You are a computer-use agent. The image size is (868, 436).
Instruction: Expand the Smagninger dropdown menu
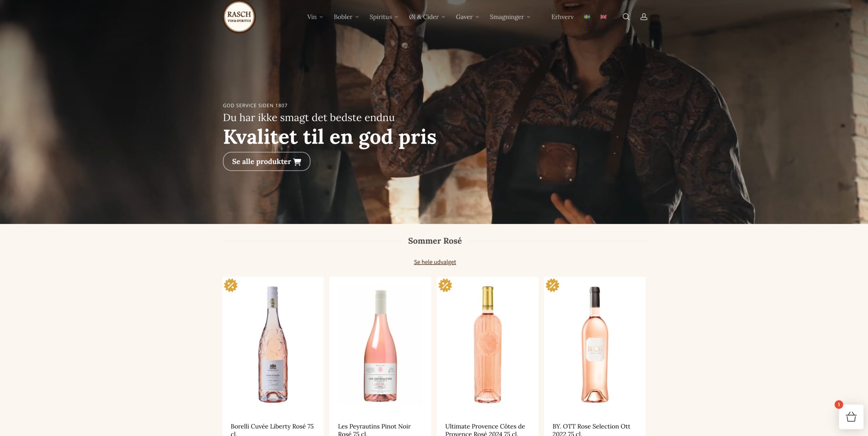coord(510,17)
